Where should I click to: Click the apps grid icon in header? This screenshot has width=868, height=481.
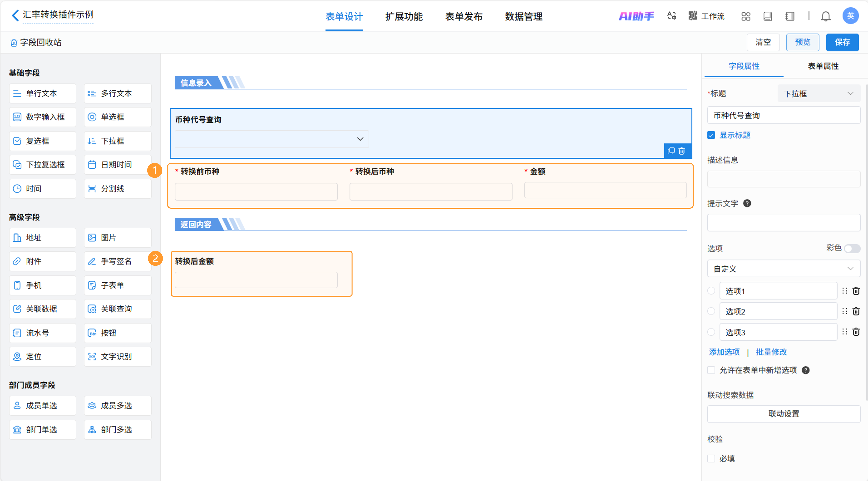click(746, 16)
